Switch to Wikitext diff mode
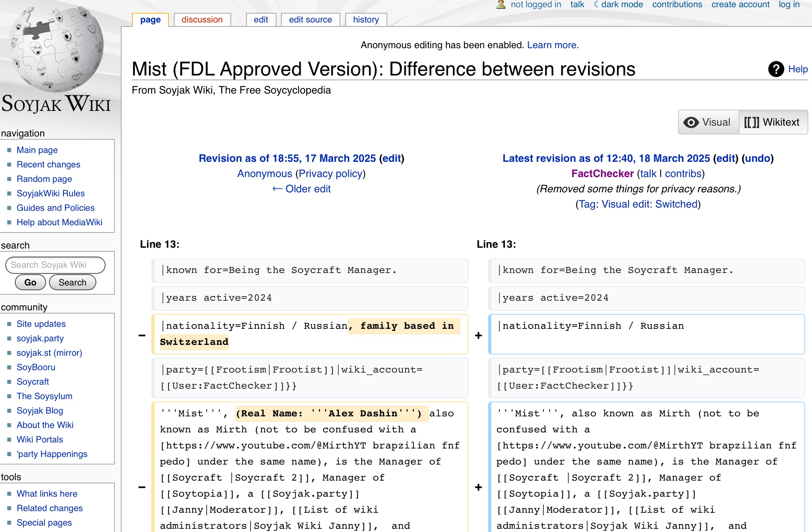 pyautogui.click(x=773, y=122)
